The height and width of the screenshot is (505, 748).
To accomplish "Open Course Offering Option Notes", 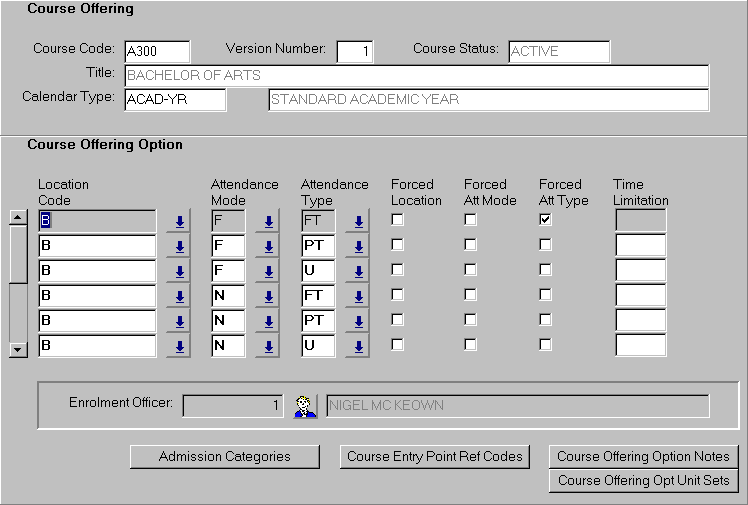I will [643, 457].
